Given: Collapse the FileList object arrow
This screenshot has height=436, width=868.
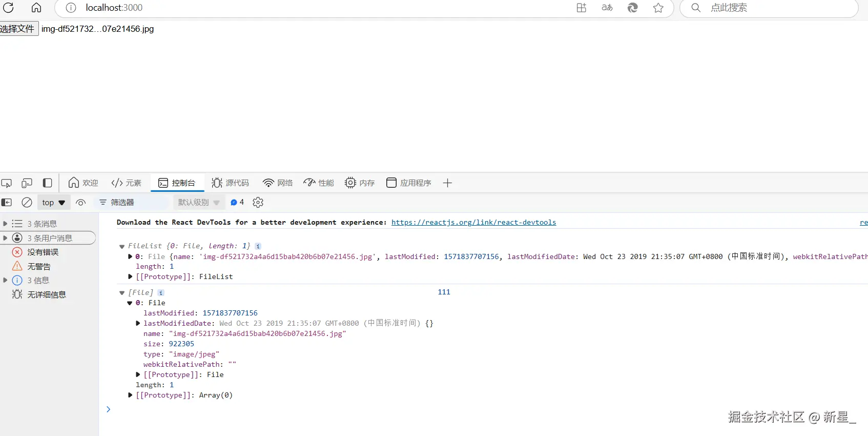Looking at the screenshot, I should tap(122, 247).
